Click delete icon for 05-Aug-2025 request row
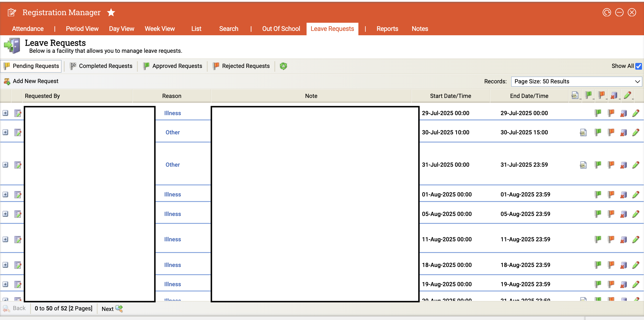Image resolution: width=644 pixels, height=320 pixels. coord(623,214)
